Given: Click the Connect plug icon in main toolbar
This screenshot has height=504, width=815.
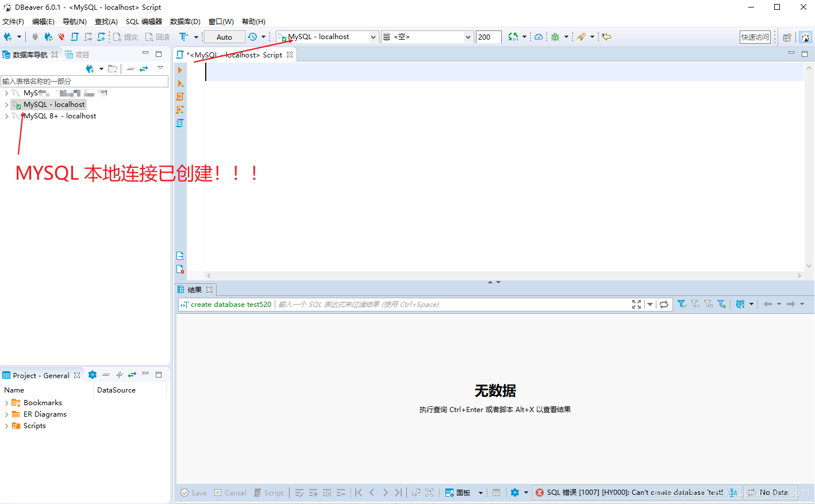Looking at the screenshot, I should pos(34,37).
